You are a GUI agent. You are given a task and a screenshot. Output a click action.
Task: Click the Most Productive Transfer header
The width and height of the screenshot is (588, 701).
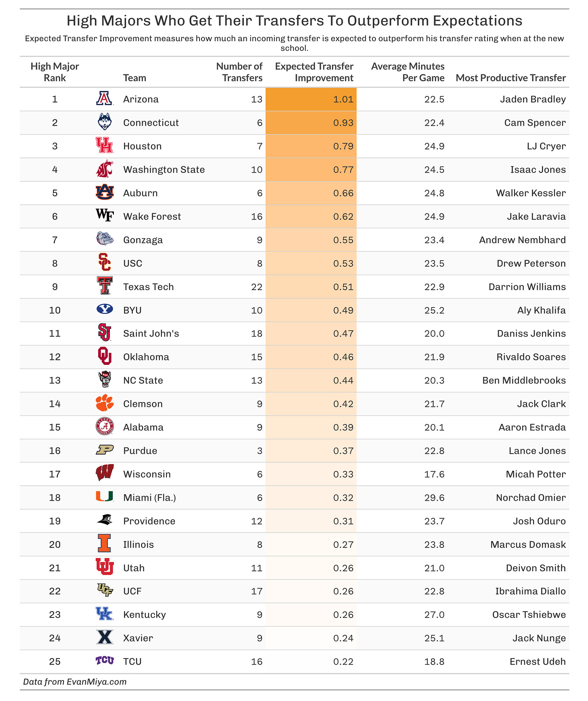tap(510, 78)
